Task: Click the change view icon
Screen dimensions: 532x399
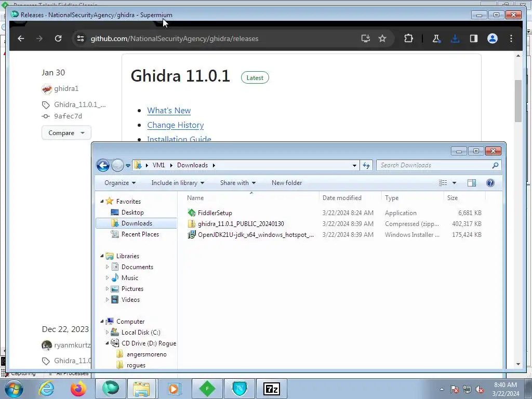Action: [443, 183]
